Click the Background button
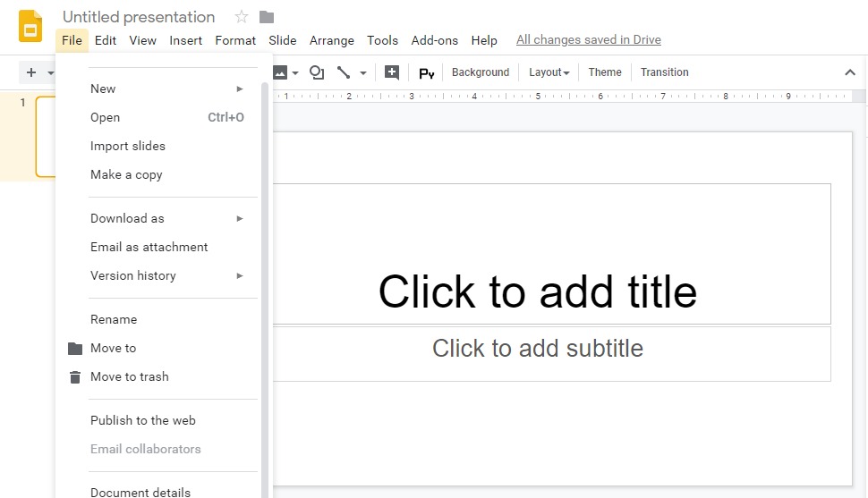868x498 pixels. 481,72
